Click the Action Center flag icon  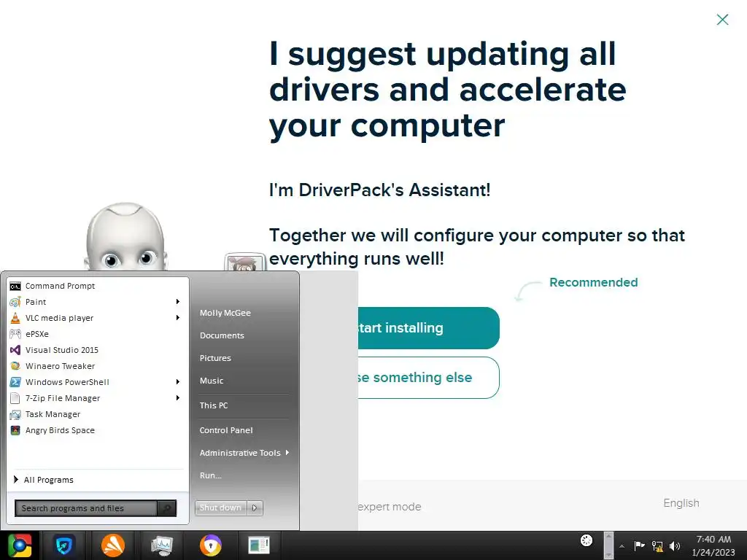639,545
